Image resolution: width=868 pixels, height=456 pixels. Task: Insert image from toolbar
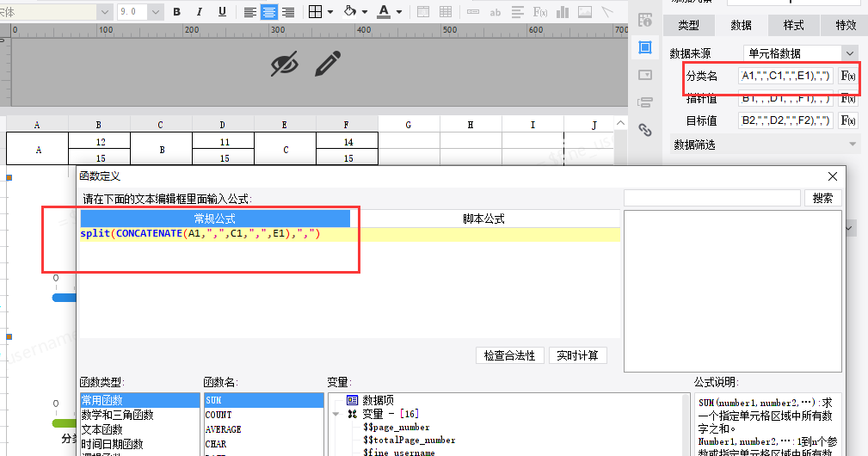[585, 12]
